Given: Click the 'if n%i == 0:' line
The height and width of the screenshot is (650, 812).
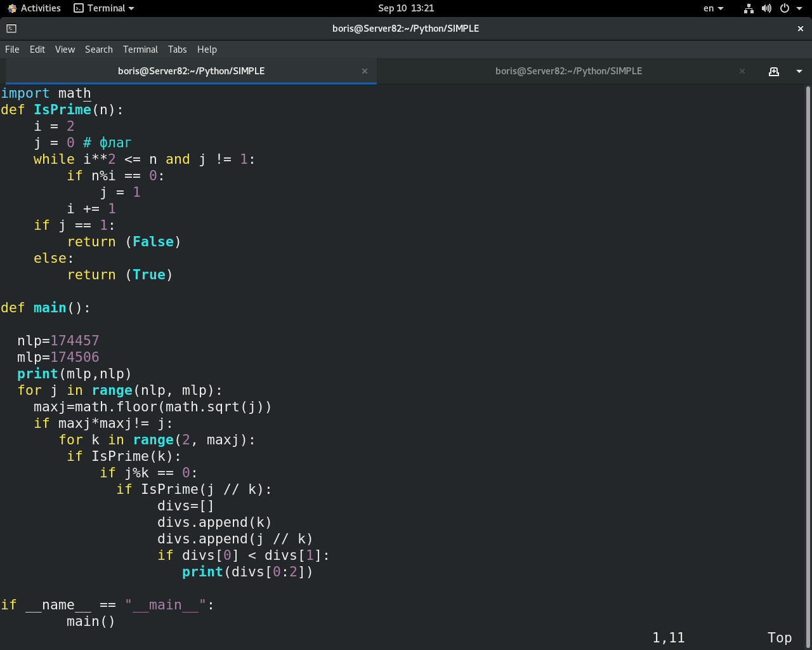Looking at the screenshot, I should pos(116,176).
